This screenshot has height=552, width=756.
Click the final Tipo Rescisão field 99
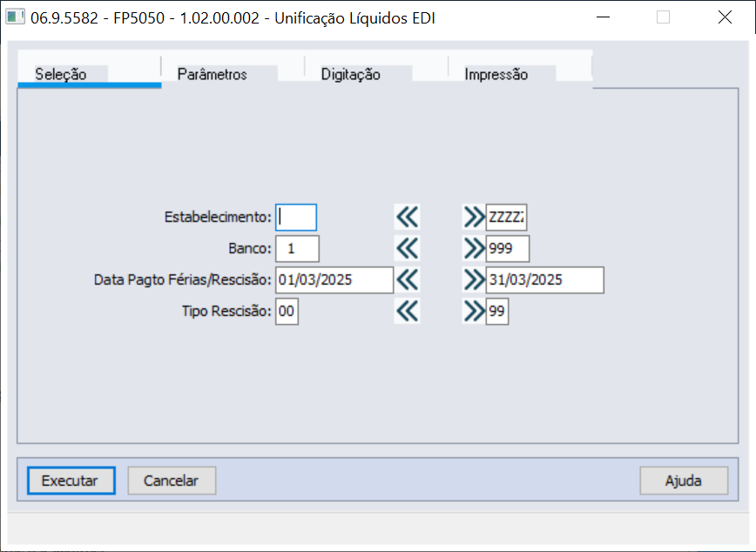click(497, 312)
